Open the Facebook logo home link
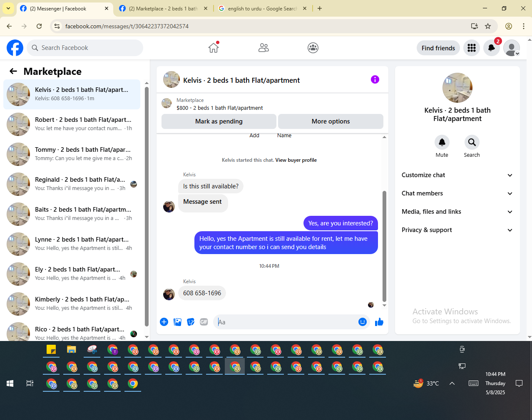This screenshot has height=420, width=532. [15, 48]
